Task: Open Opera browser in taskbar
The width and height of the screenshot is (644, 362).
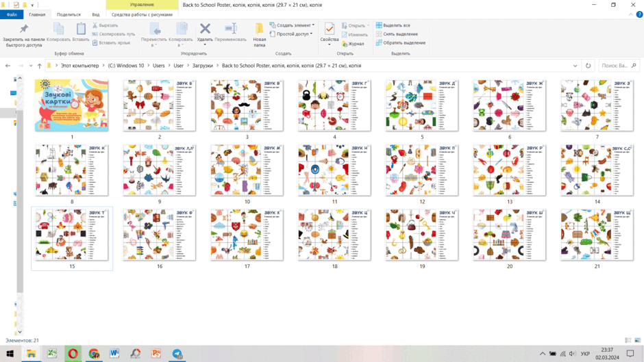Action: click(73, 353)
